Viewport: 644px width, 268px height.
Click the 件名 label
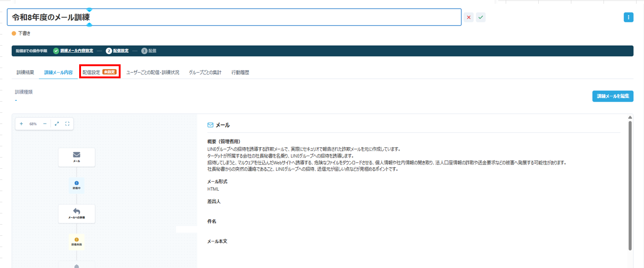[x=212, y=221]
